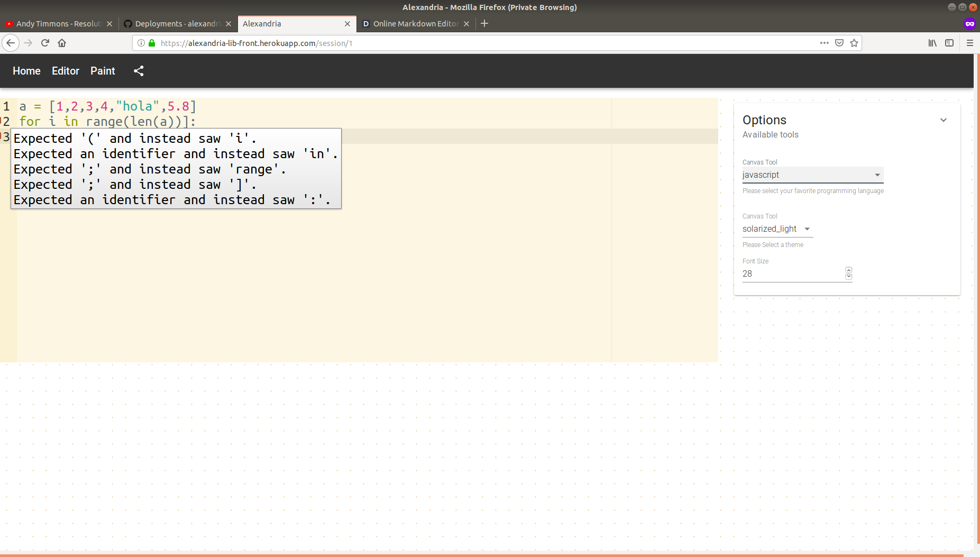Screen dimensions: 980x557
Task: Close the Online Markdown Editor tab
Action: coord(466,24)
